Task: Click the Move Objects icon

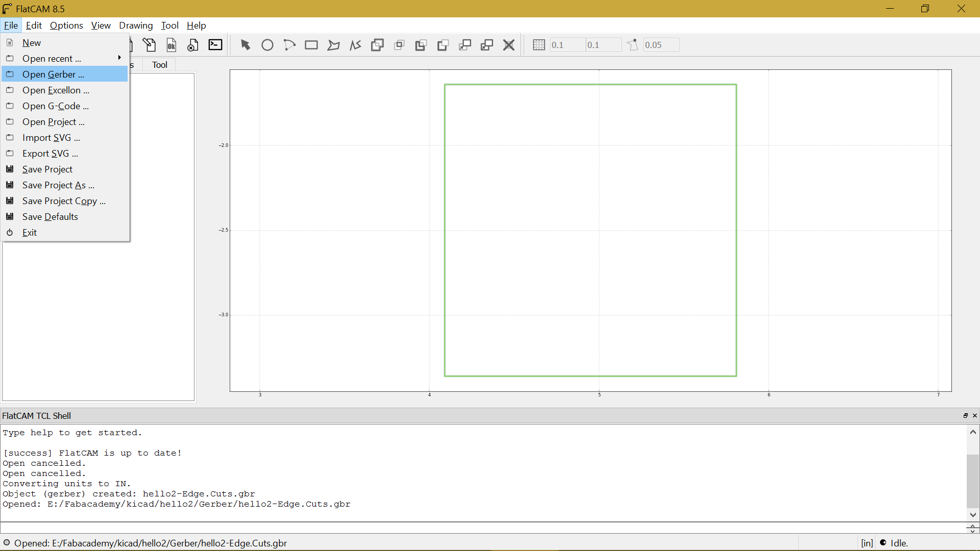Action: pyautogui.click(x=465, y=45)
